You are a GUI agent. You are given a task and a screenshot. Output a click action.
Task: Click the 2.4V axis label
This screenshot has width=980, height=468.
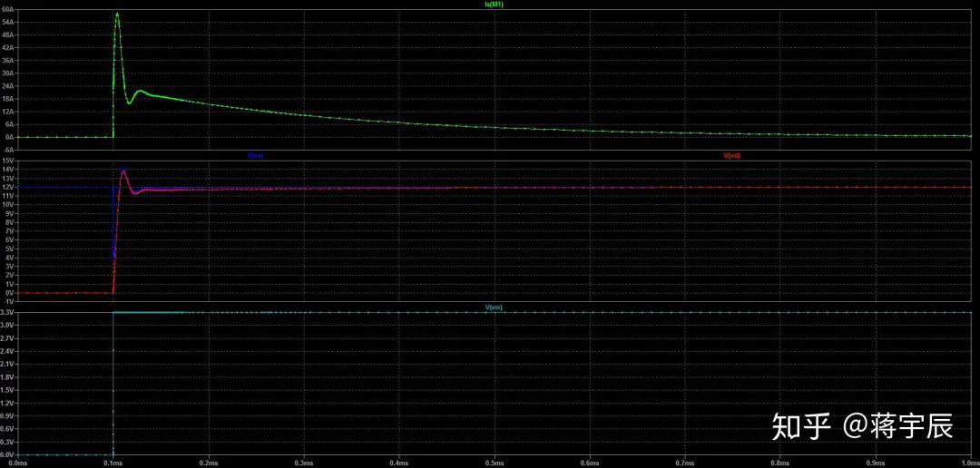9,350
